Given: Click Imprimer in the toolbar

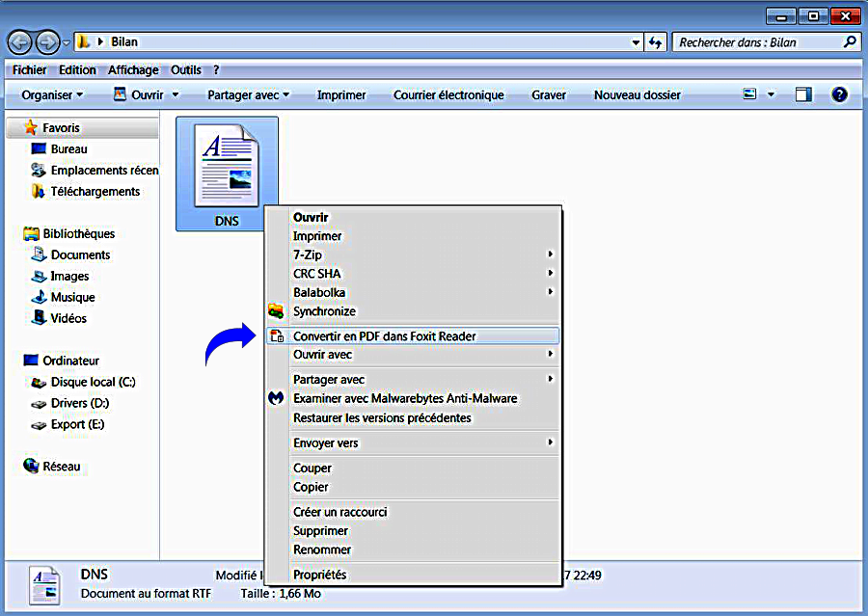Looking at the screenshot, I should pyautogui.click(x=341, y=95).
